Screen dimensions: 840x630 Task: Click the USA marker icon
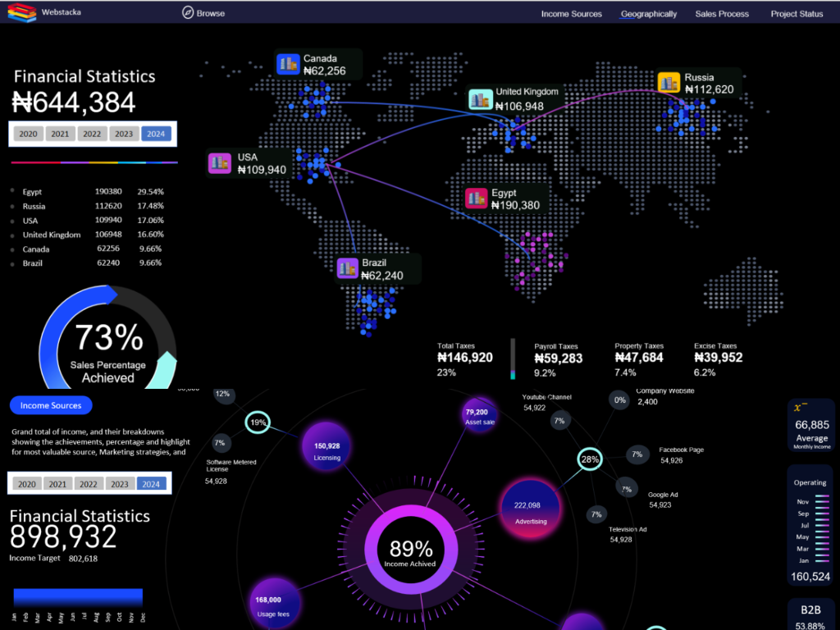[219, 163]
